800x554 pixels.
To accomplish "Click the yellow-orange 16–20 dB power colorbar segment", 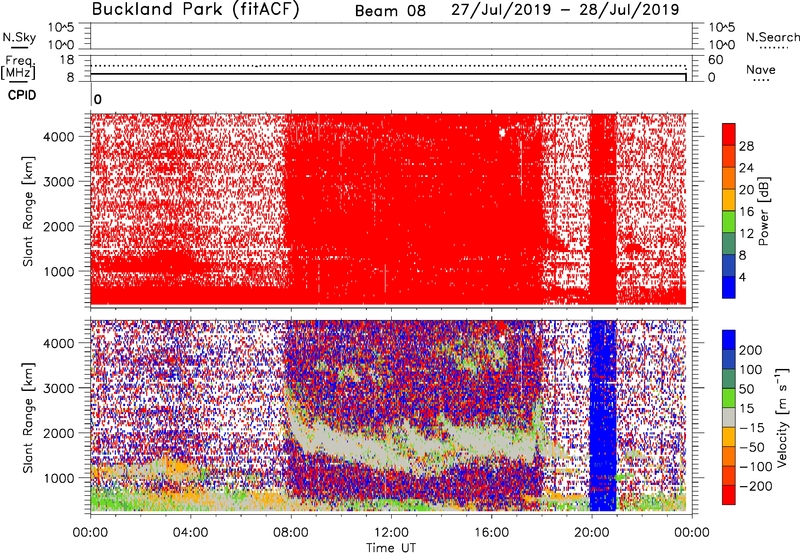I will [729, 200].
